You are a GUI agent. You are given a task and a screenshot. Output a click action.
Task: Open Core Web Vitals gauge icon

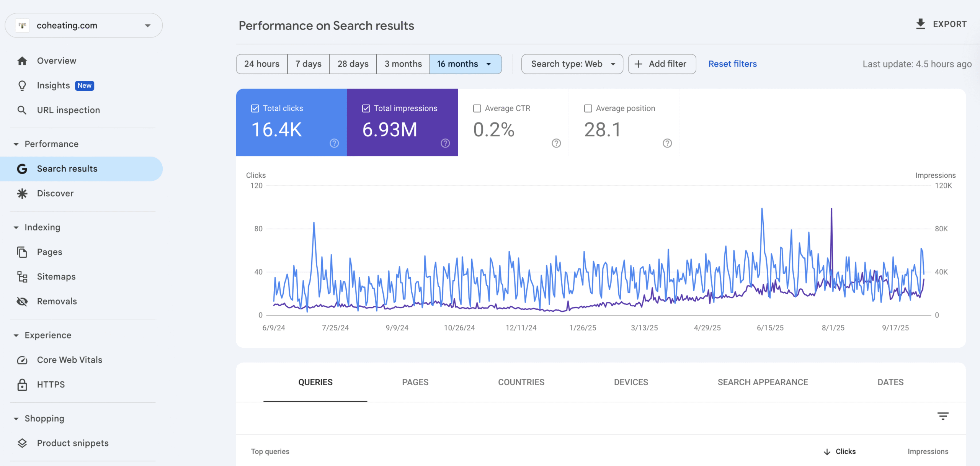pos(22,360)
